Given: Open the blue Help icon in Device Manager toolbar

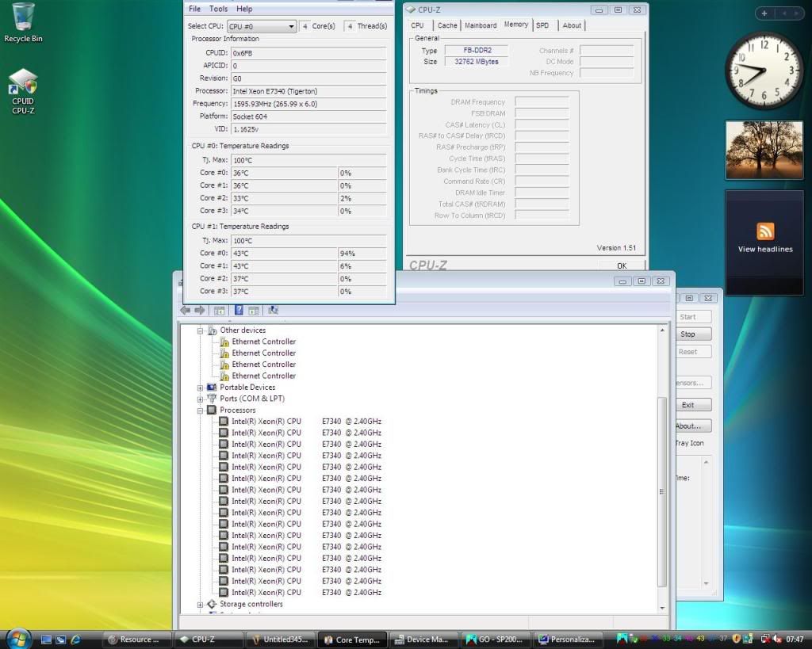Looking at the screenshot, I should 239,310.
